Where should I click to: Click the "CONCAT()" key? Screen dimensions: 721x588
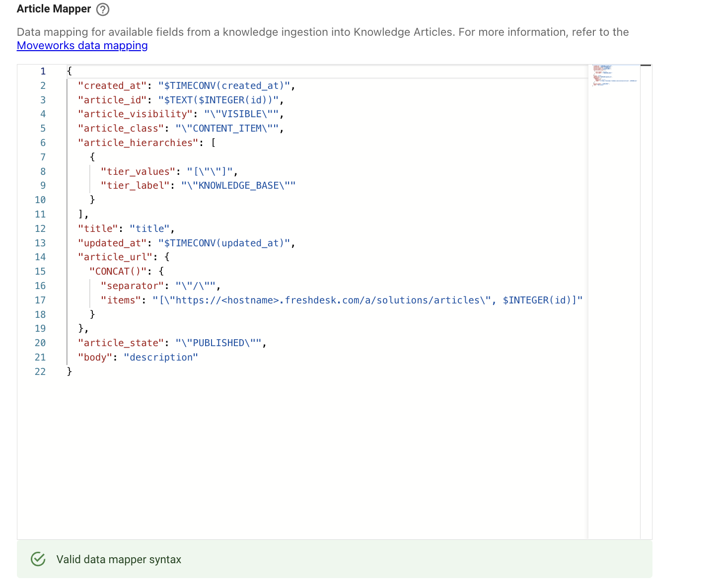[x=118, y=272]
